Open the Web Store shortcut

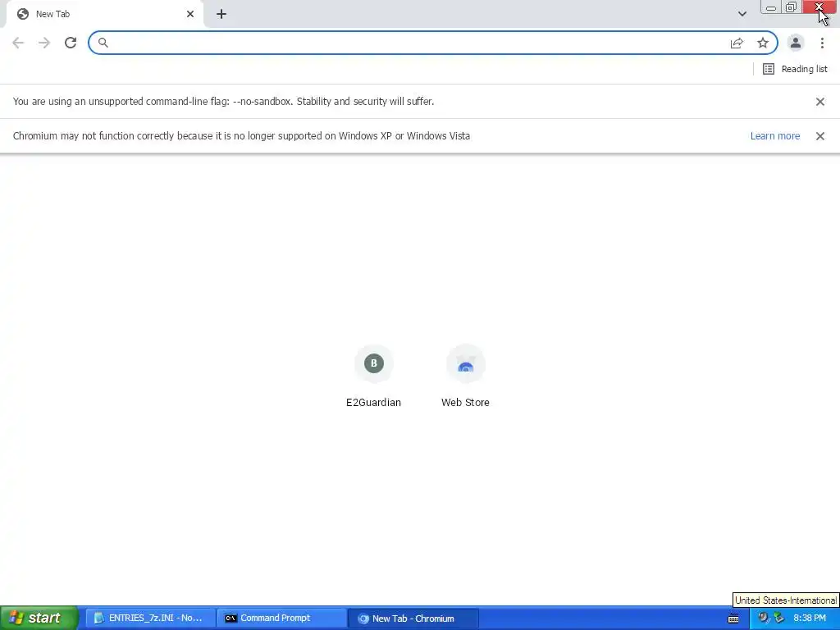pyautogui.click(x=465, y=377)
